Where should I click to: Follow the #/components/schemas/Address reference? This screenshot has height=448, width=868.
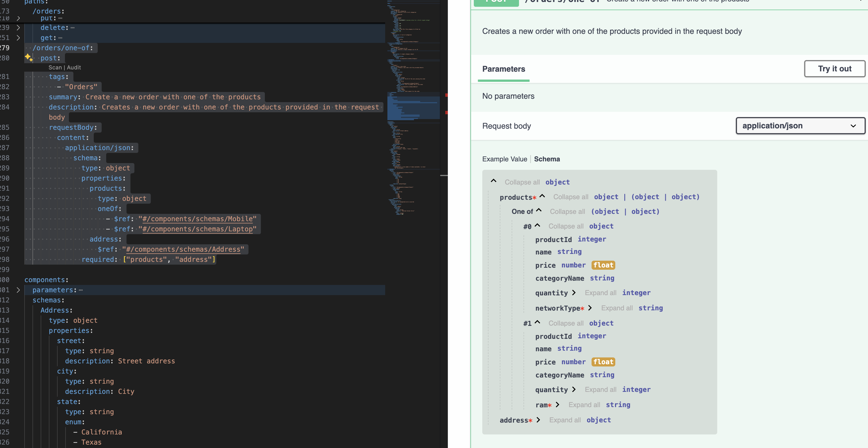tap(183, 249)
